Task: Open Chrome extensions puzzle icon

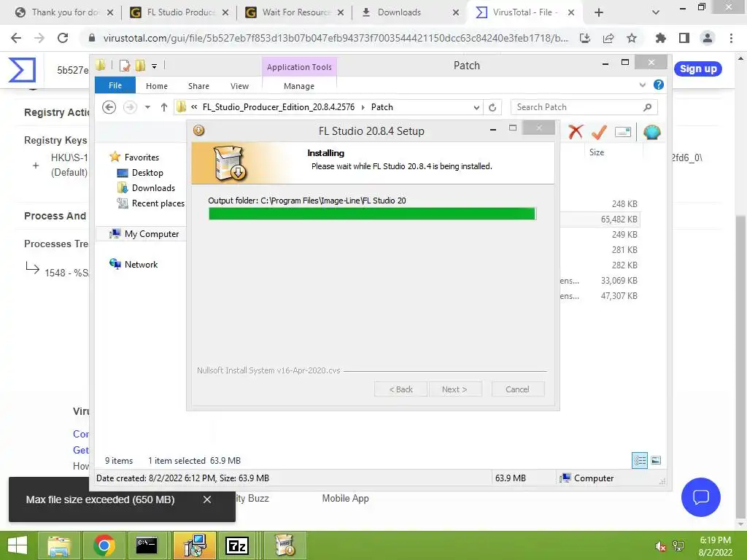Action: [660, 38]
